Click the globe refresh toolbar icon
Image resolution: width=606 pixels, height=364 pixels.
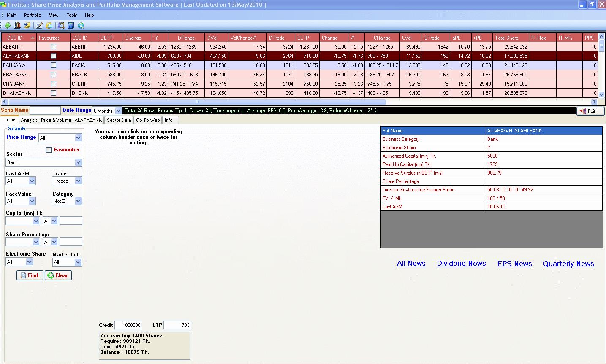[81, 25]
